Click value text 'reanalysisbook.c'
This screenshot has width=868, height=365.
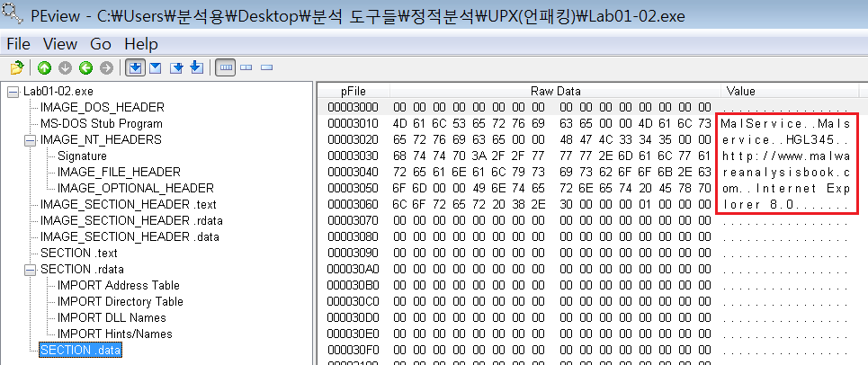pos(784,172)
